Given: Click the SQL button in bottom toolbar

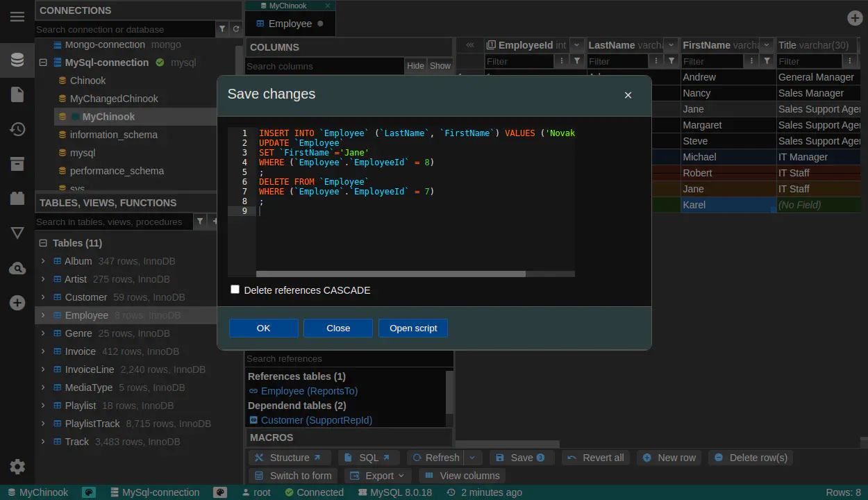Looking at the screenshot, I should (369, 458).
